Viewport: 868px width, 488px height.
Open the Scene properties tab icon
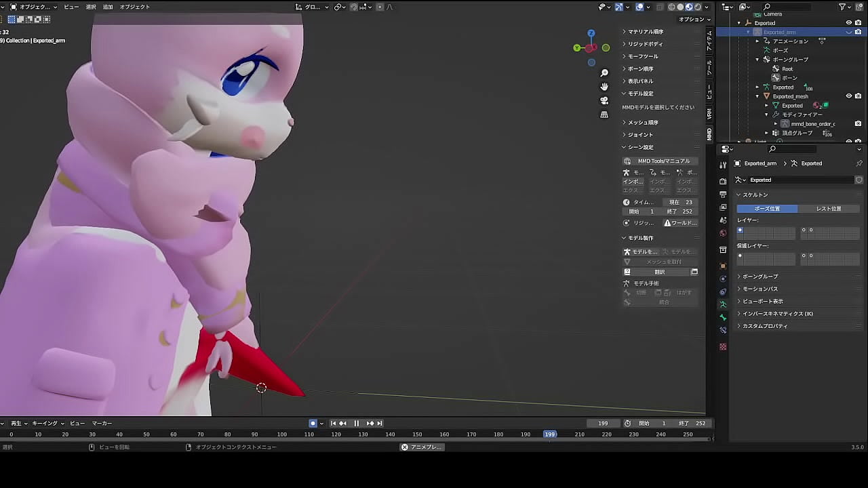coord(723,220)
